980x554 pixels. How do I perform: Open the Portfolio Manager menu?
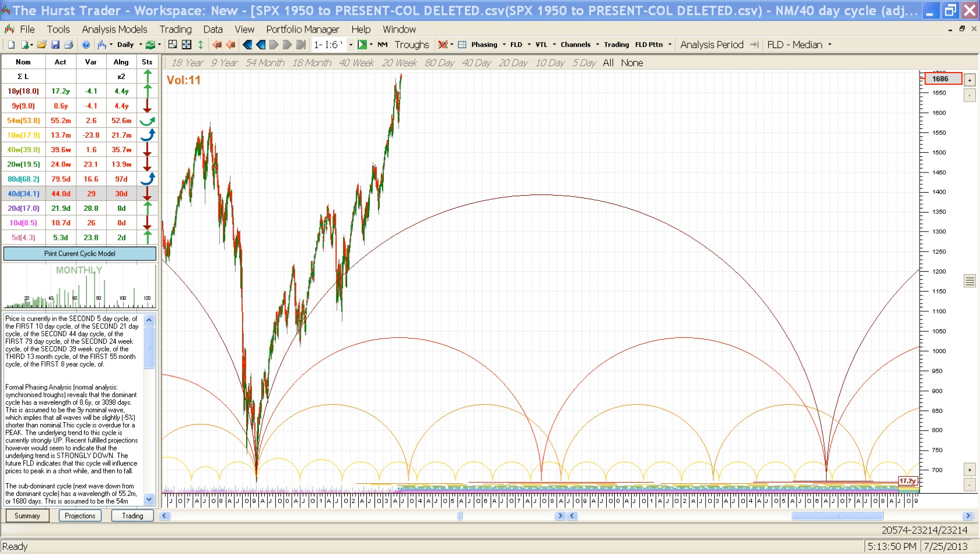click(302, 29)
